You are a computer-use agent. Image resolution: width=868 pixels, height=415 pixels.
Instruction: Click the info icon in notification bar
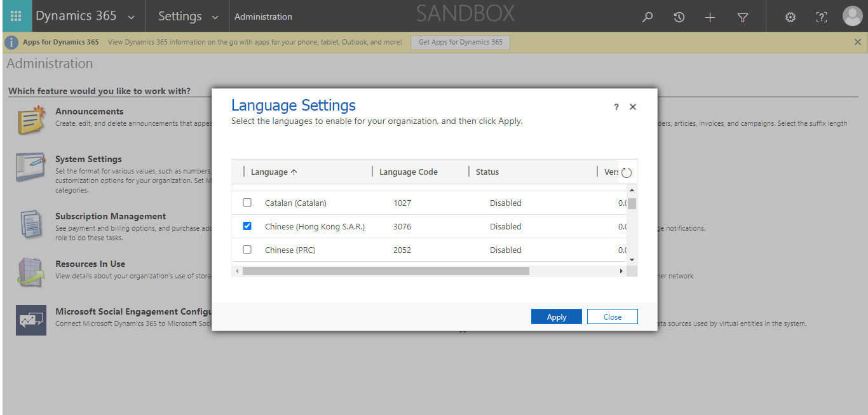(11, 42)
